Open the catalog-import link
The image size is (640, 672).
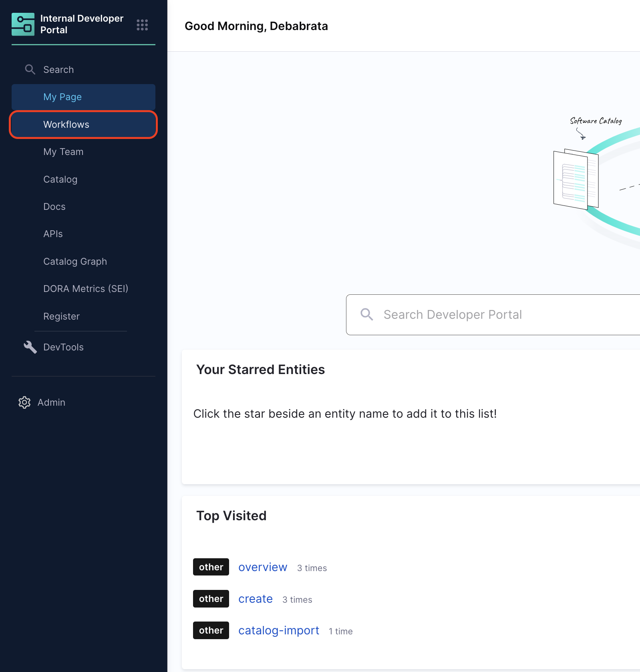[x=279, y=630]
